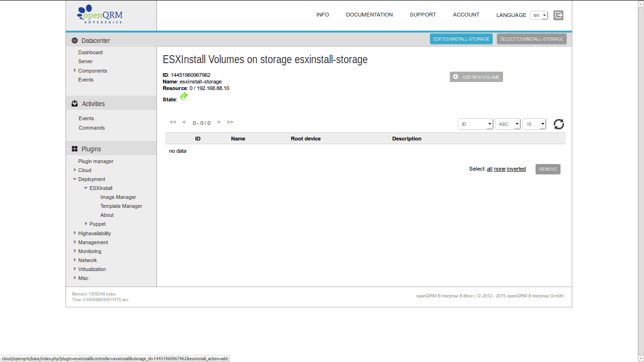Go to previous page with < link

(x=184, y=122)
